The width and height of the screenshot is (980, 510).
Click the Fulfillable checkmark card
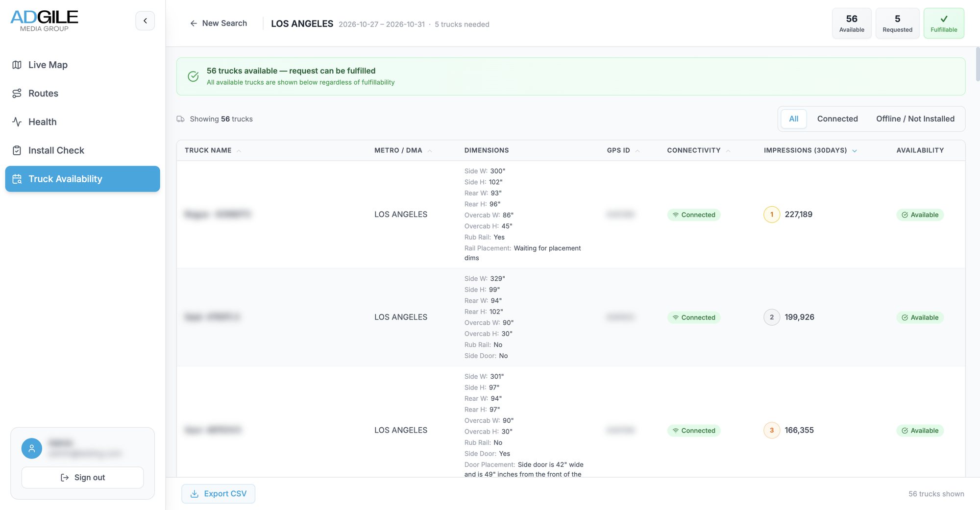click(944, 23)
